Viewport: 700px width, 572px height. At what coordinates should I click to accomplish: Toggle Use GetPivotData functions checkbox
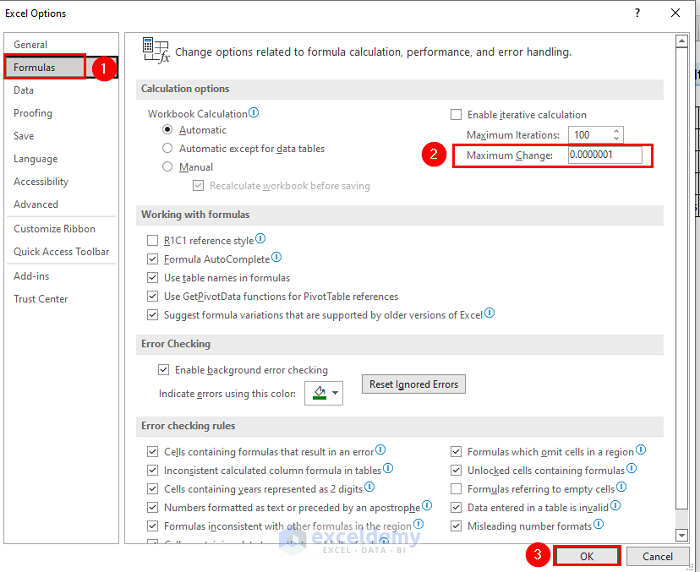tap(152, 296)
